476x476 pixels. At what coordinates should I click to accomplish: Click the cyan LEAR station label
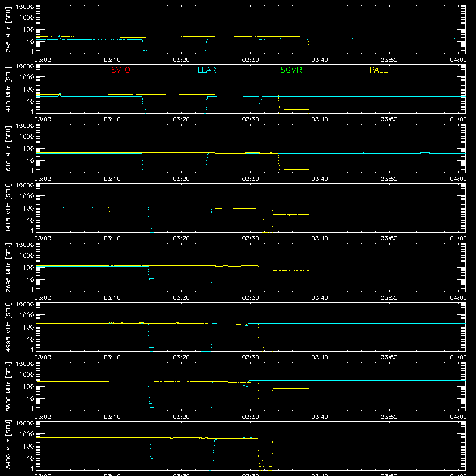click(206, 70)
